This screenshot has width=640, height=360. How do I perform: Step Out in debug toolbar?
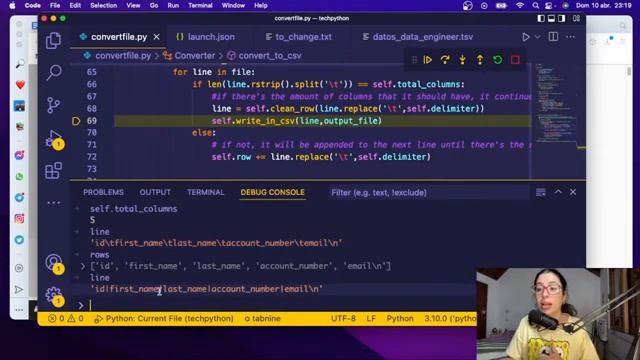(480, 60)
